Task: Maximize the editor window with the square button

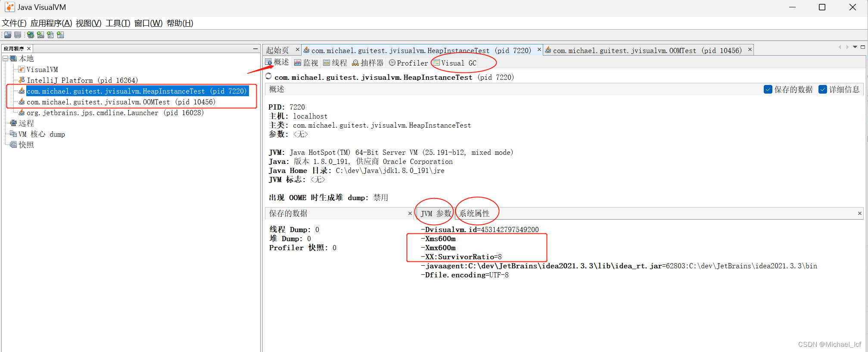Action: [863, 47]
